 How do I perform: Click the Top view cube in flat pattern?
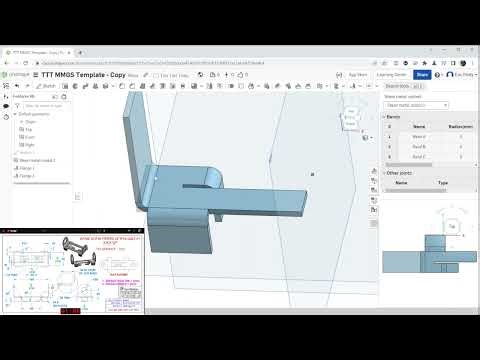coord(452,227)
